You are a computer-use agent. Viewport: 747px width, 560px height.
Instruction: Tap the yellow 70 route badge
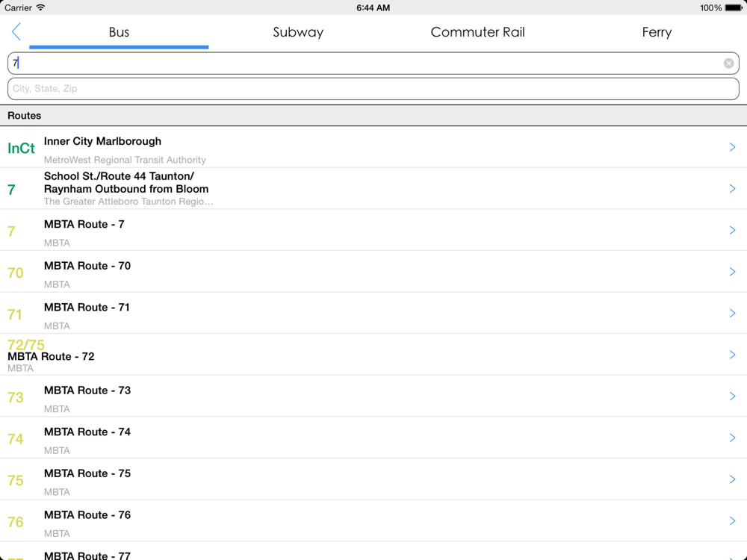click(15, 273)
